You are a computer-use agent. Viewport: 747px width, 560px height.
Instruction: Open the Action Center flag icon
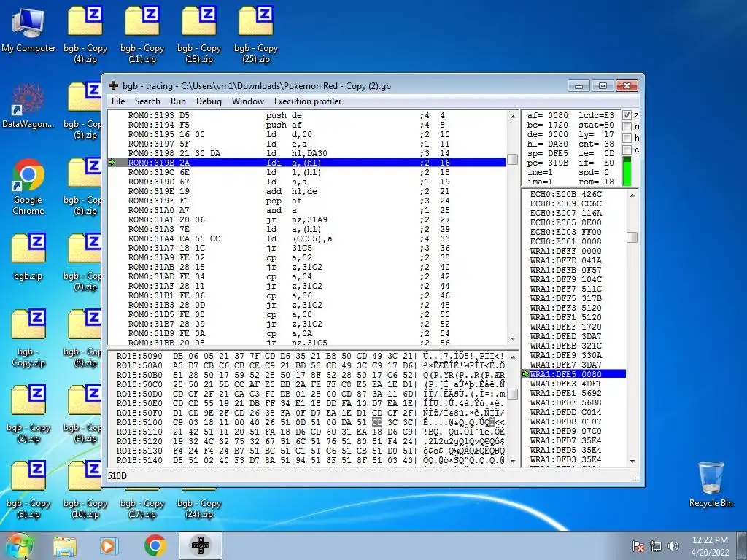point(638,546)
